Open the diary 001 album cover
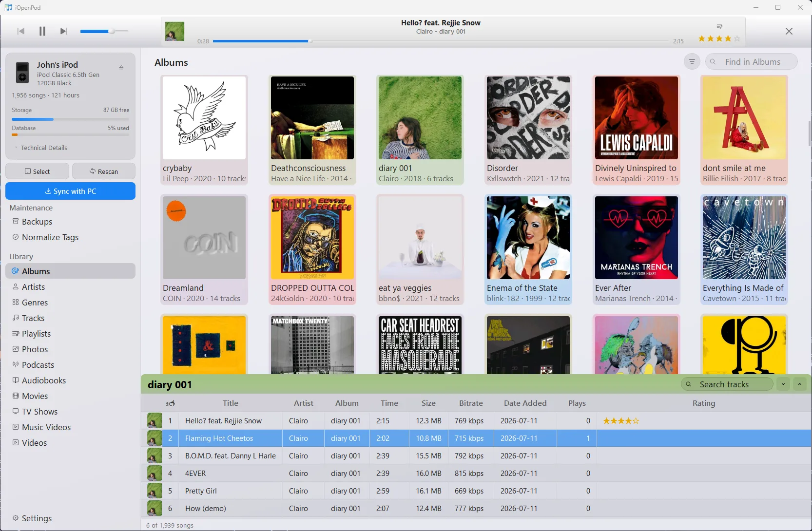Screen dimensions: 812x531 [x=420, y=118]
